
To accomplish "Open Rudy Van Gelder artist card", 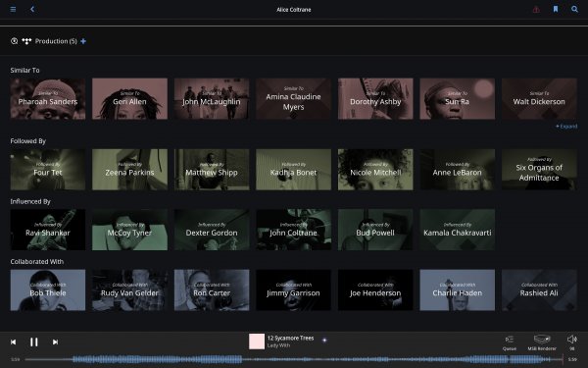I will coord(129,289).
